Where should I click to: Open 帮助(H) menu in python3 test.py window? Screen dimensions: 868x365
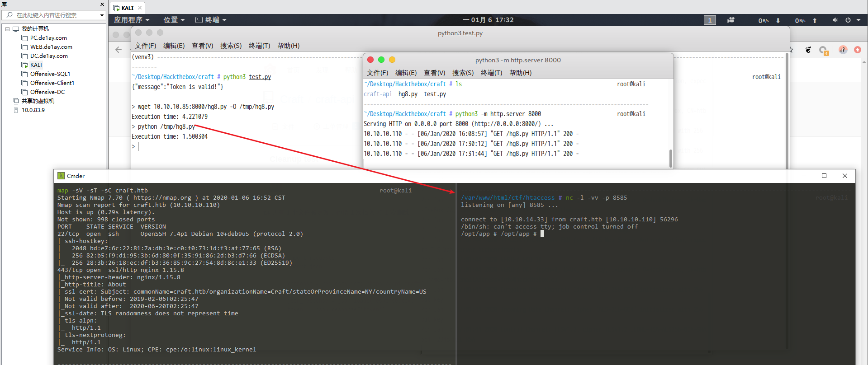point(289,46)
